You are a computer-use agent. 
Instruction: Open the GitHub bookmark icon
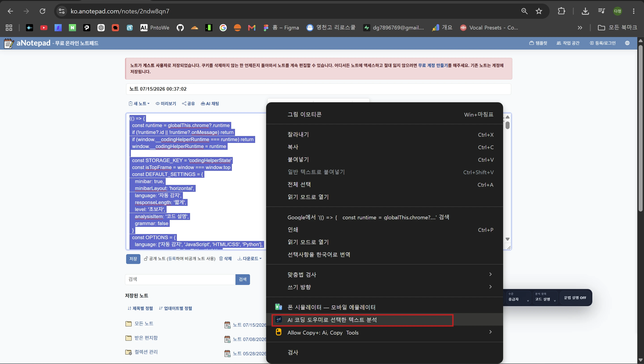coord(180,28)
